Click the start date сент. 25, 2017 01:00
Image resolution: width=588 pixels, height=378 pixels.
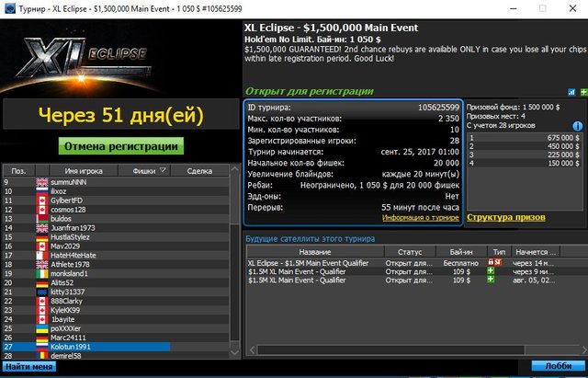coord(420,152)
